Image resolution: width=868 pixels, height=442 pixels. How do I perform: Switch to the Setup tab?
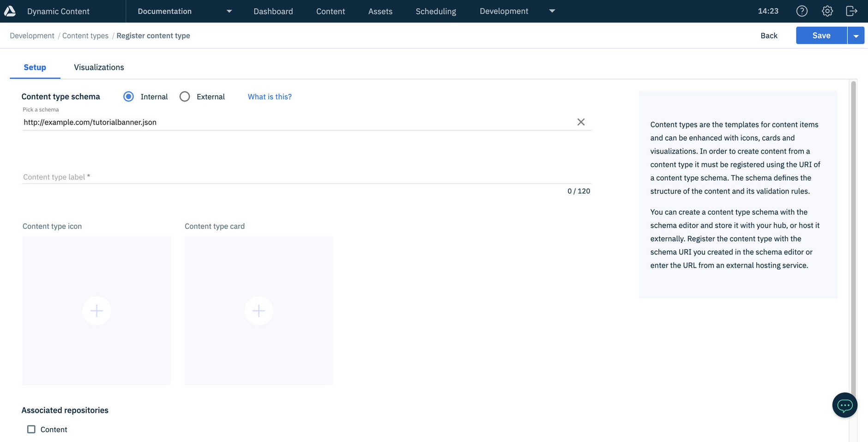click(x=35, y=67)
